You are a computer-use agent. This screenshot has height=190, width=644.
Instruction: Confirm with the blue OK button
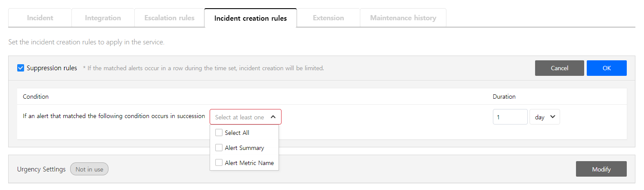[606, 68]
